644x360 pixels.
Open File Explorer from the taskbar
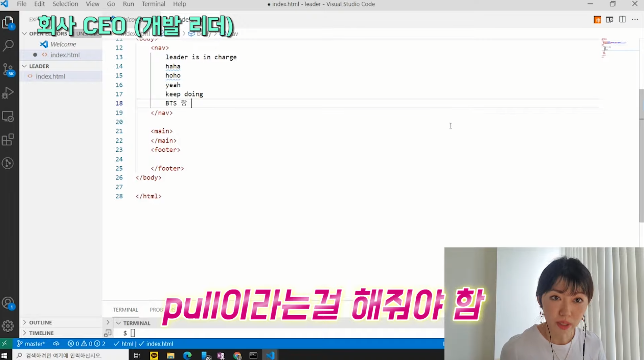pos(170,355)
